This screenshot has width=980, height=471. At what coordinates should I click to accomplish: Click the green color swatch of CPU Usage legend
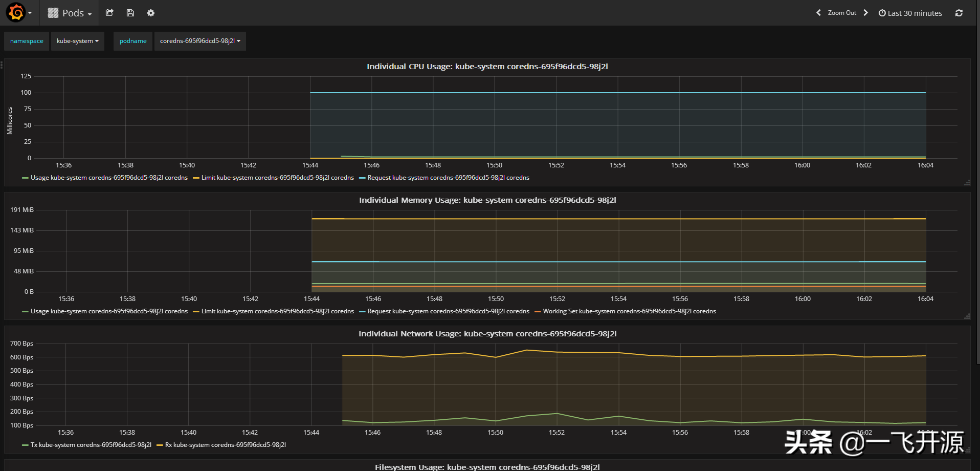[x=25, y=178]
